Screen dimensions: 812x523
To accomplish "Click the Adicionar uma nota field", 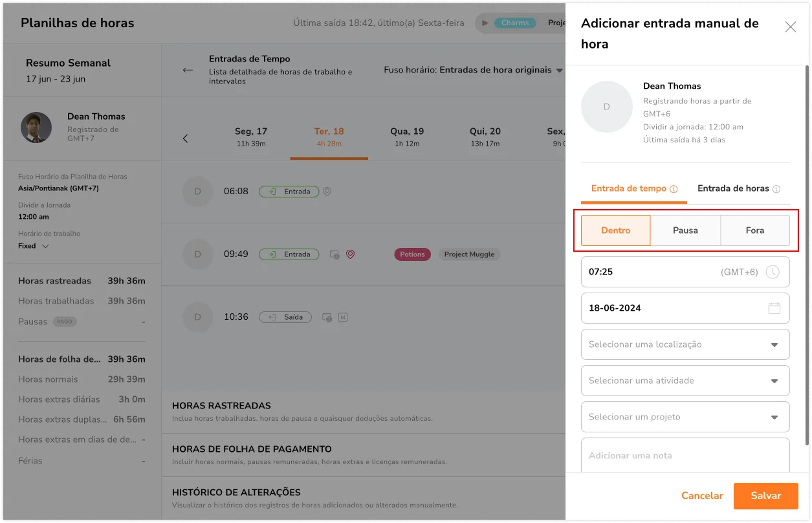I will [685, 455].
